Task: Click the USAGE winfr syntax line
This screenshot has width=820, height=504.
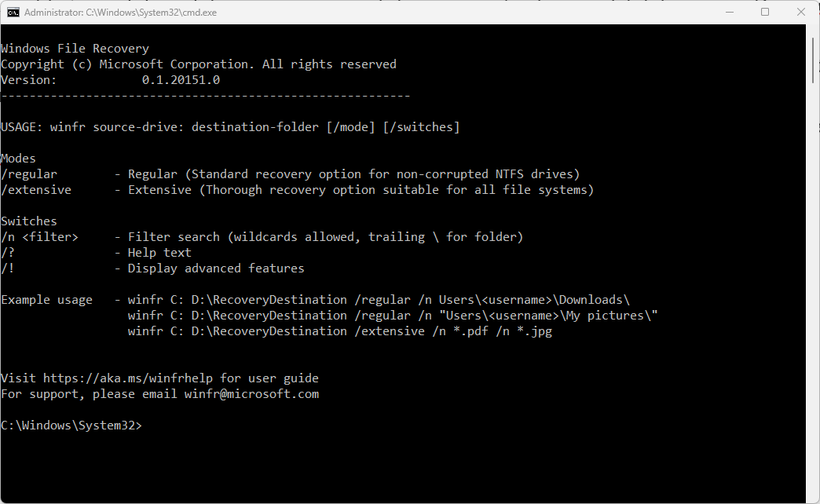Action: 230,127
